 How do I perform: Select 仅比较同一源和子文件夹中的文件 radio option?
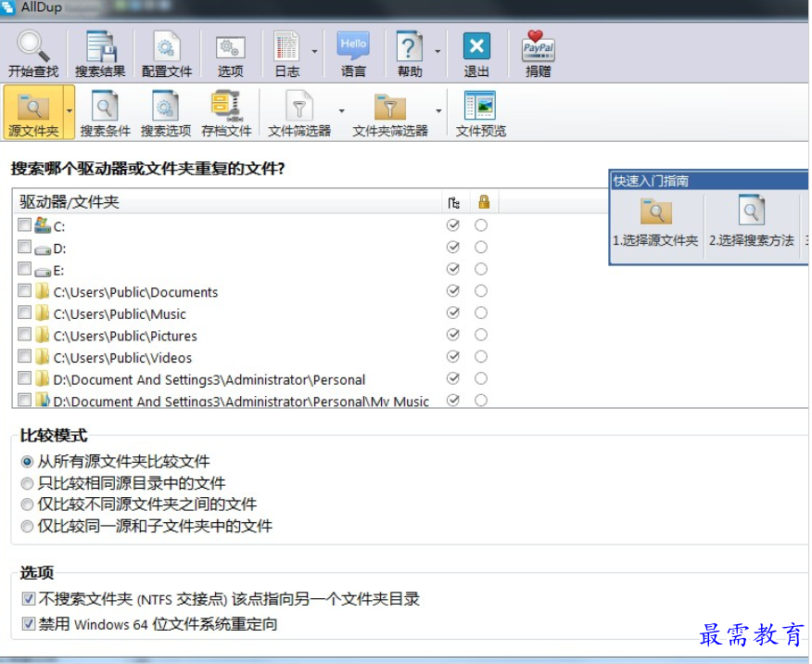27,527
